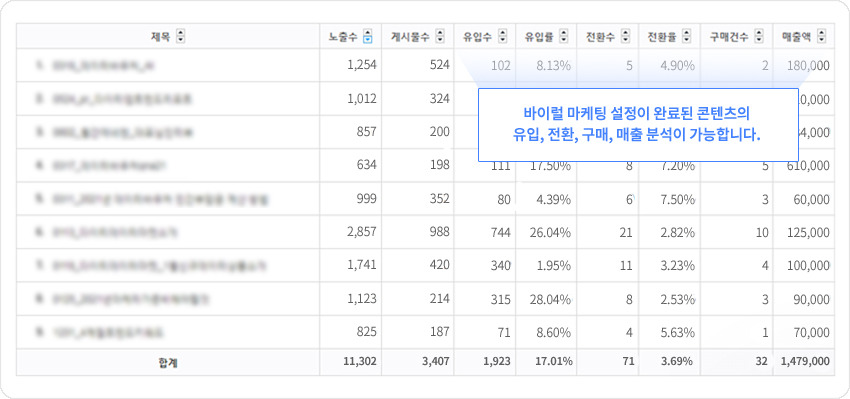
Task: Click the 198 게시물수 value
Action: (x=440, y=165)
